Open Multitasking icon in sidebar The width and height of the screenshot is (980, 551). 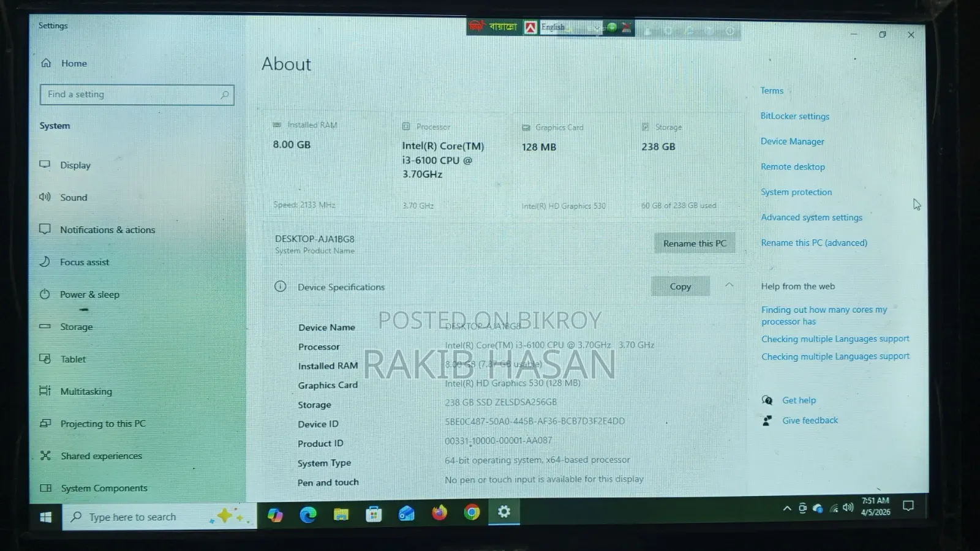point(45,391)
